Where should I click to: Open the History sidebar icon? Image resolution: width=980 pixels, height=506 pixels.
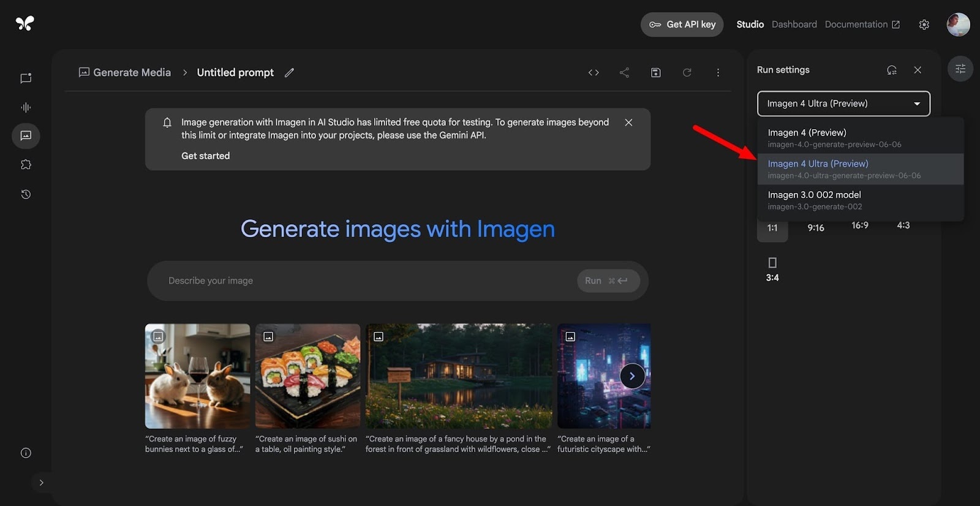tap(26, 194)
